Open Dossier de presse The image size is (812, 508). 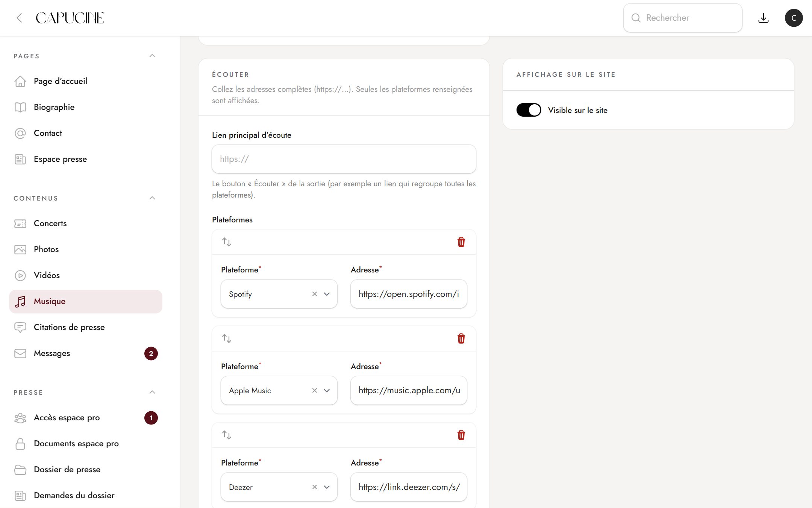pyautogui.click(x=86, y=470)
